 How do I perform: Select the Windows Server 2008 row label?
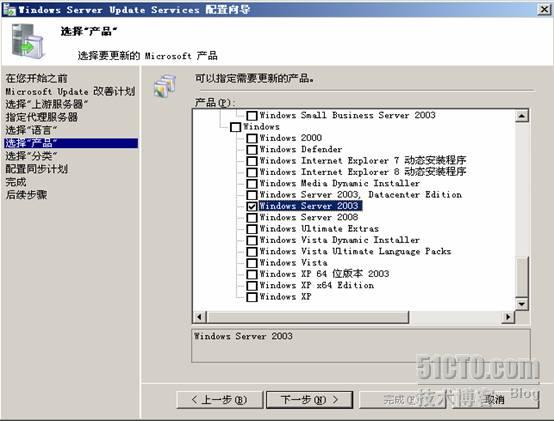pos(309,217)
